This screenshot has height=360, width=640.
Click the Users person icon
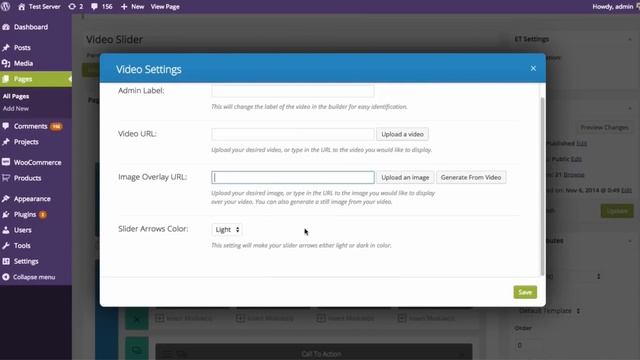[x=6, y=230]
